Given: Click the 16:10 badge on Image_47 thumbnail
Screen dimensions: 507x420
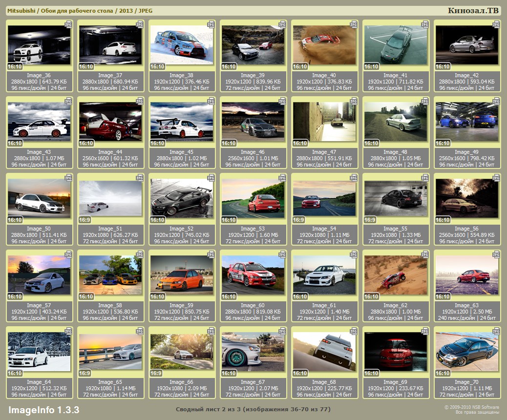Looking at the screenshot, I should (x=300, y=143).
